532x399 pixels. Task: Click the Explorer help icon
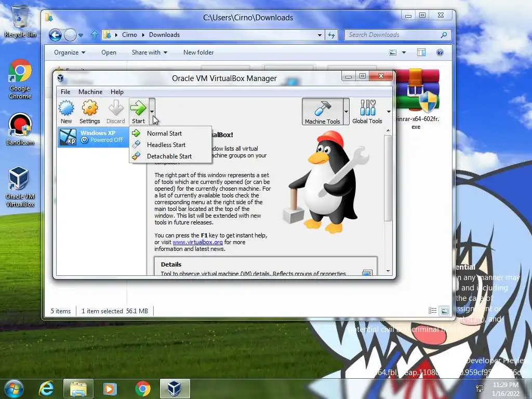coord(440,52)
